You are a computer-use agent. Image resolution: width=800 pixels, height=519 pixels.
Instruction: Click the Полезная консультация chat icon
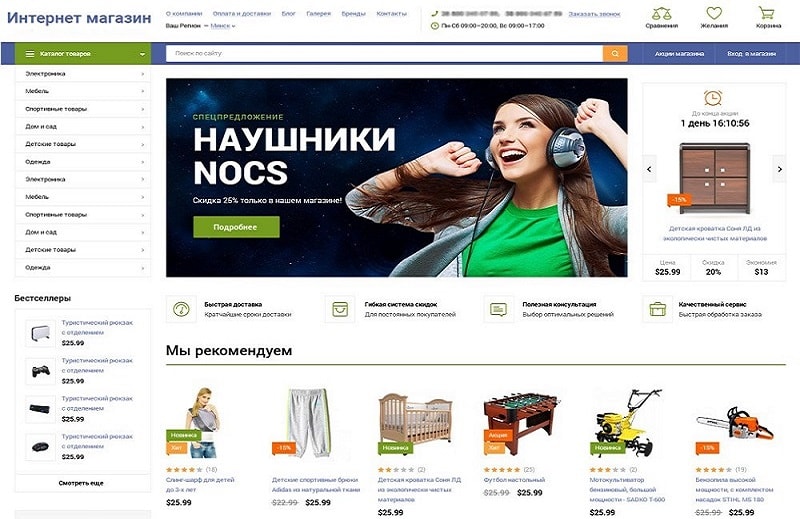click(498, 309)
